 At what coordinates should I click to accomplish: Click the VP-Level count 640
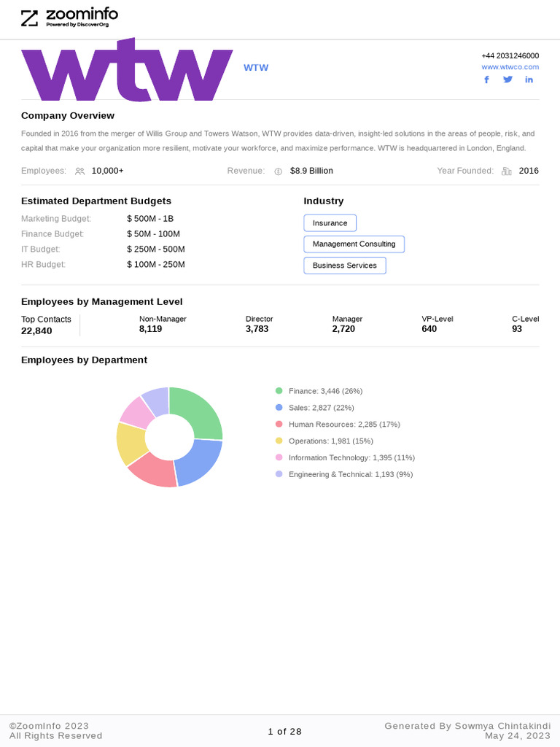click(429, 329)
